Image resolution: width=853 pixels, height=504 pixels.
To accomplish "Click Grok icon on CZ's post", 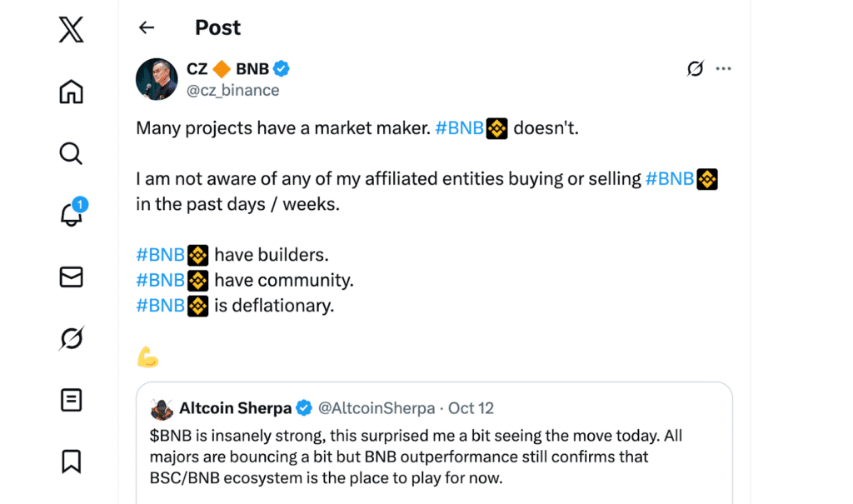I will click(695, 68).
